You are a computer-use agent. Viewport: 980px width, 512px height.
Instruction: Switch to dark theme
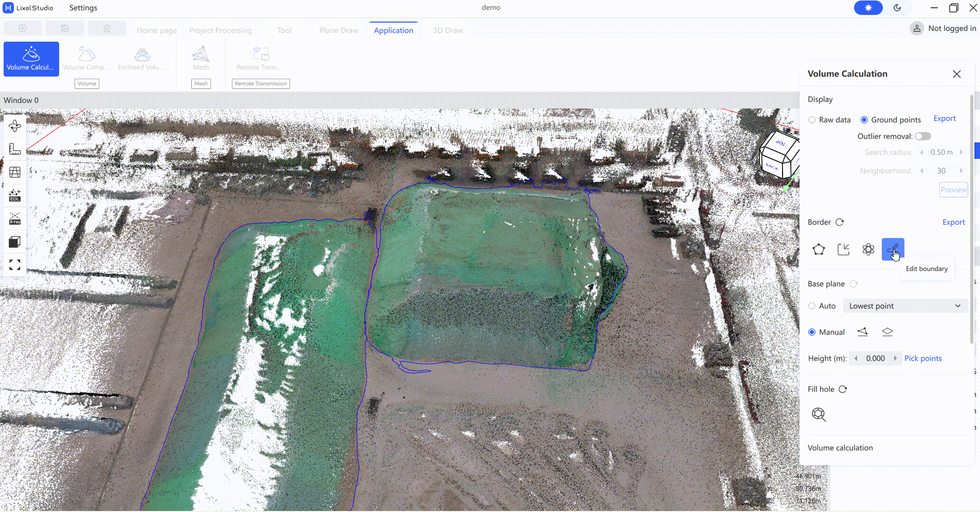click(897, 8)
